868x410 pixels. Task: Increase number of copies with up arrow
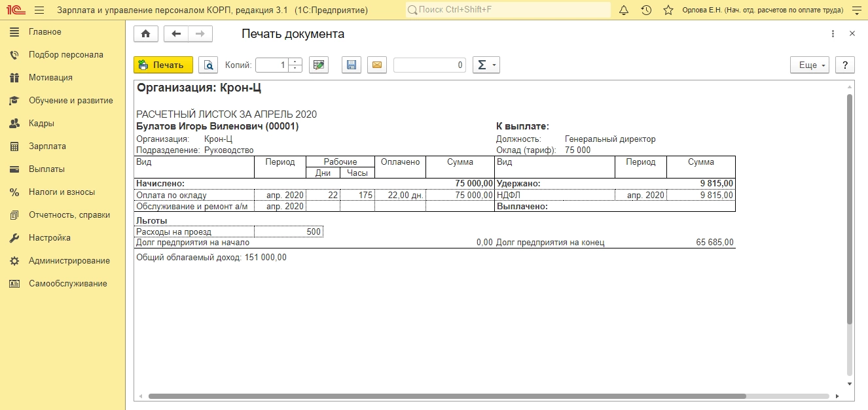[295, 61]
